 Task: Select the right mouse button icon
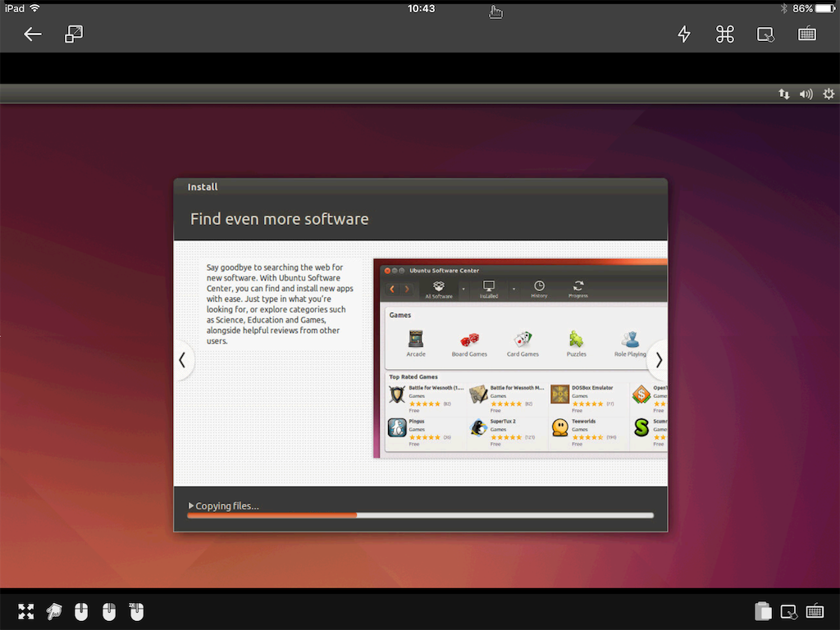point(109,611)
